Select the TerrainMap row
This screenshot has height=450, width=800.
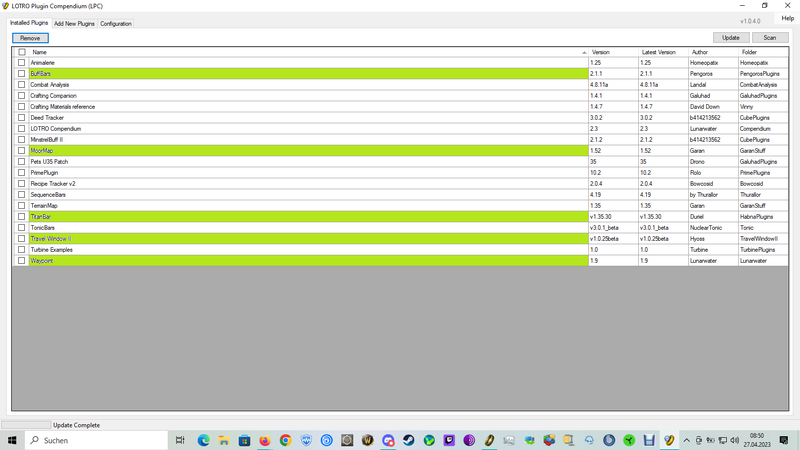point(401,206)
